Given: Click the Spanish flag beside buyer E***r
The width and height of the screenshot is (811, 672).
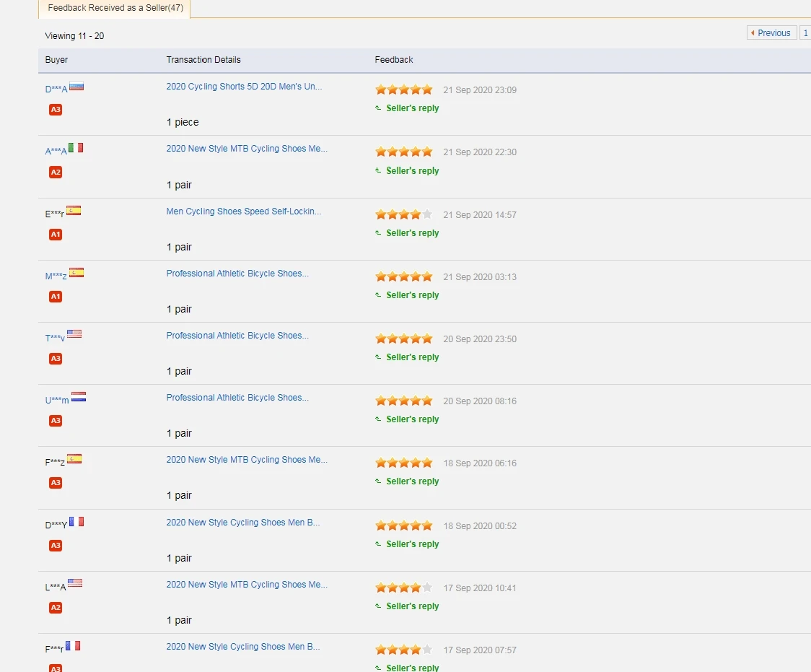Looking at the screenshot, I should click(x=74, y=211).
